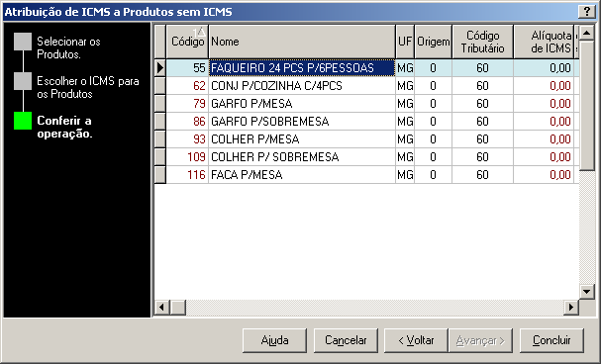Click the gray Escolher o ICMS step box
This screenshot has width=601, height=364.
23,81
